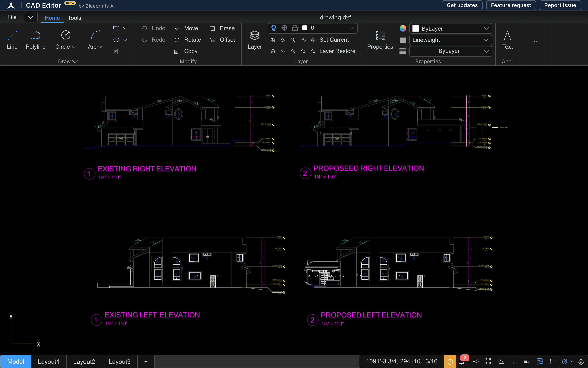The height and width of the screenshot is (368, 588).
Task: Toggle the blue snap circle icon
Action: pos(565,361)
